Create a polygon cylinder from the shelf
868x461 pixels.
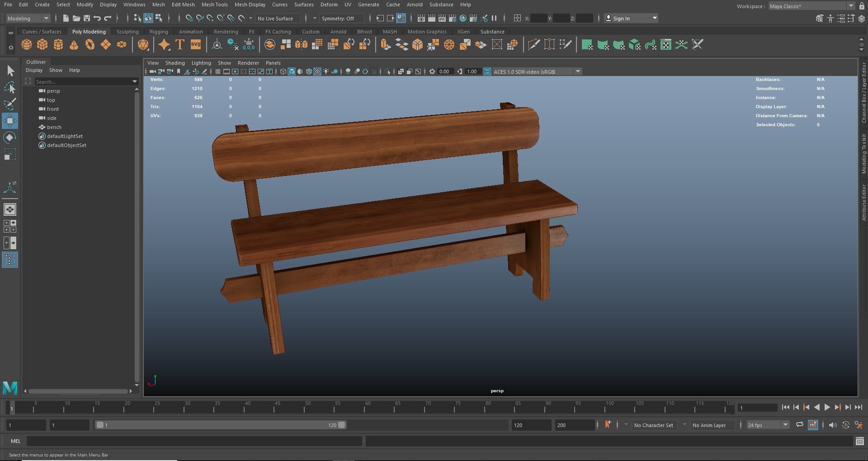[58, 45]
